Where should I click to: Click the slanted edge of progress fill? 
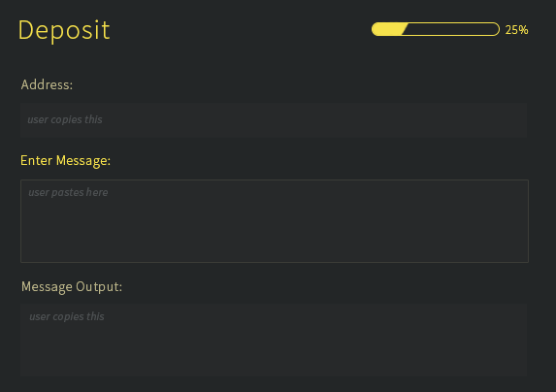[x=405, y=29]
